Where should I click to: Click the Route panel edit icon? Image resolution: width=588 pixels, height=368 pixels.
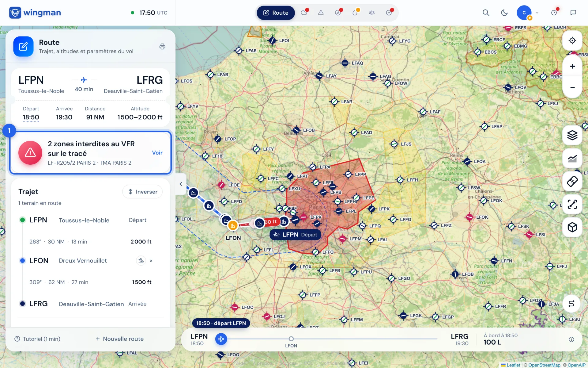23,46
